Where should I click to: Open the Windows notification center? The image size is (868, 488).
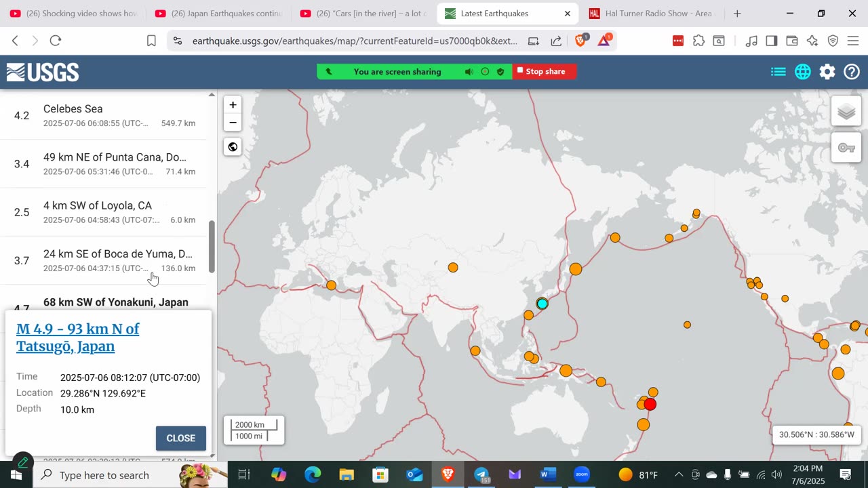(x=846, y=474)
